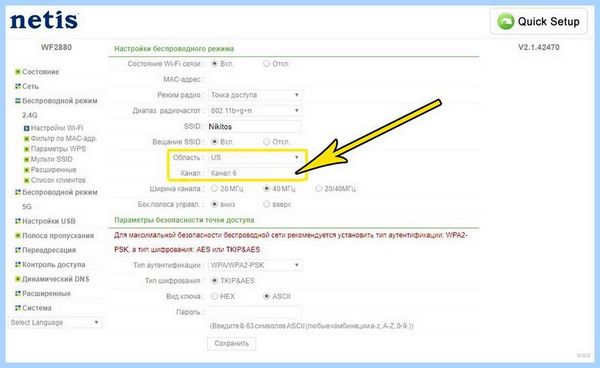600x368 pixels.
Task: Click the Сохранить button
Action: [x=232, y=344]
